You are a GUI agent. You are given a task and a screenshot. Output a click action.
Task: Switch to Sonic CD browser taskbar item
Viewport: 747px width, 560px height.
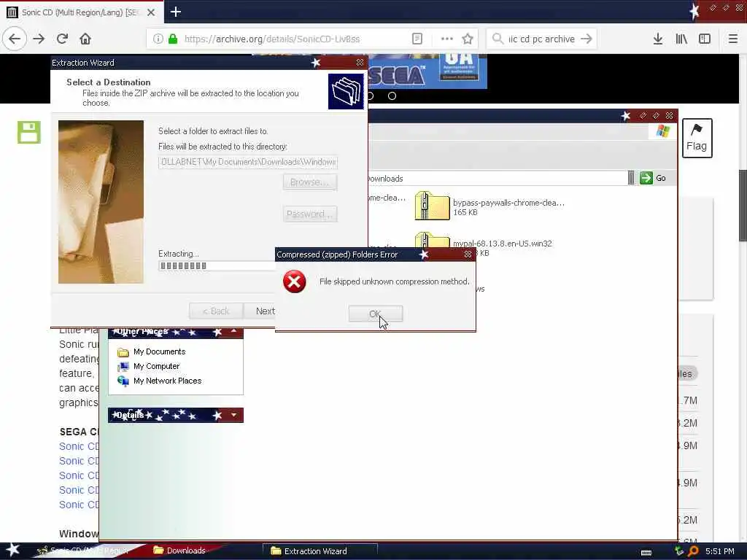point(83,551)
